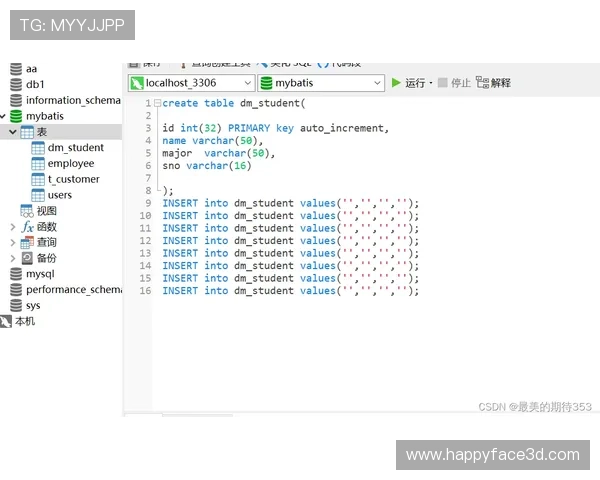Click the 解释 explain icon
This screenshot has width=600, height=480.
(x=482, y=82)
